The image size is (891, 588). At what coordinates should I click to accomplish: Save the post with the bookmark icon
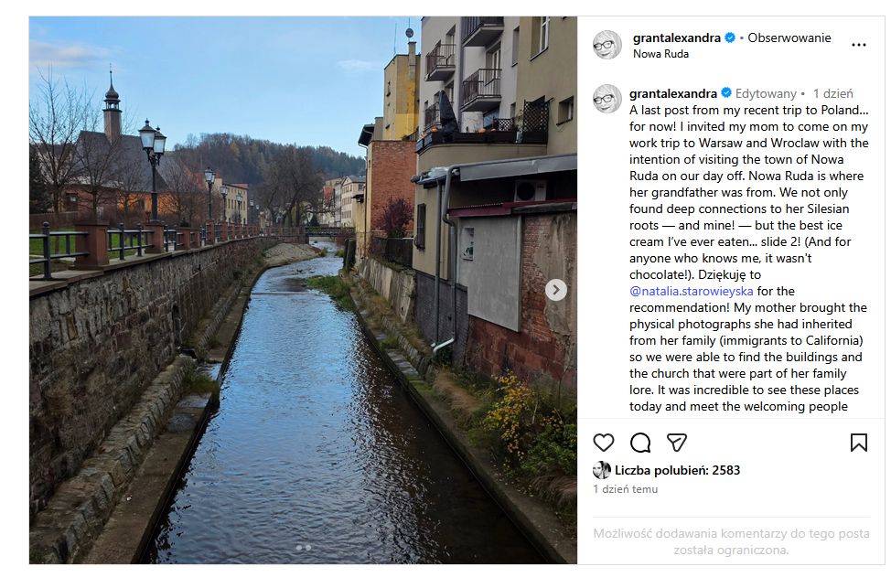click(859, 442)
